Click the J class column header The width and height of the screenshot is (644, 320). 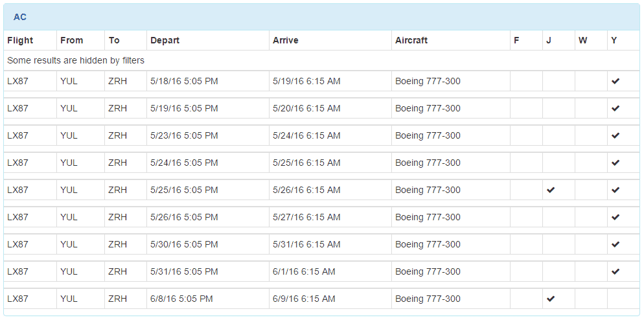tap(549, 40)
